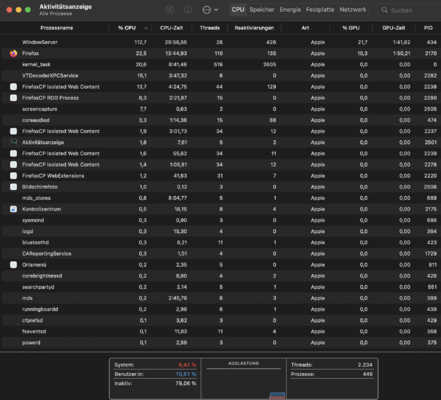This screenshot has width=441, height=400.
Task: Switch to the CPU tab
Action: pos(238,10)
